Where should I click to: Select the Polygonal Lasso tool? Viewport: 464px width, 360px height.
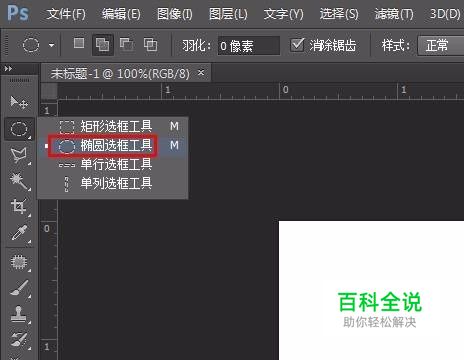tap(19, 155)
